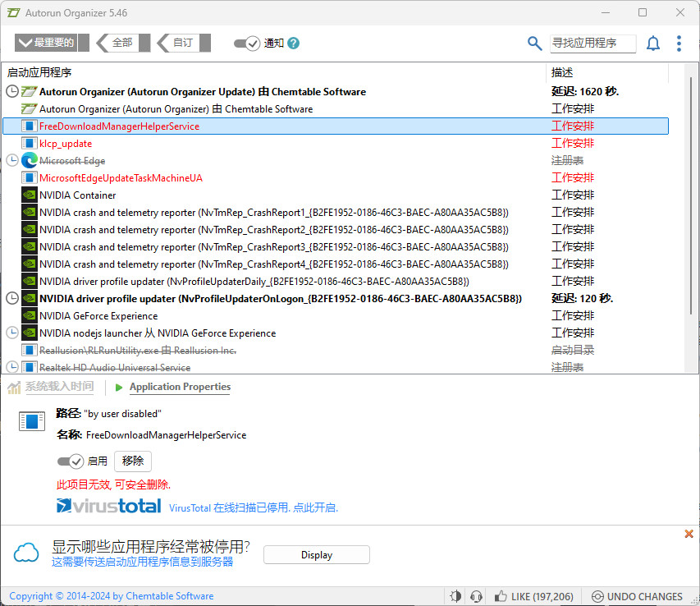Screen dimensions: 700x606
Task: Click 延迟: 120 秒 description cell
Action: (582, 298)
